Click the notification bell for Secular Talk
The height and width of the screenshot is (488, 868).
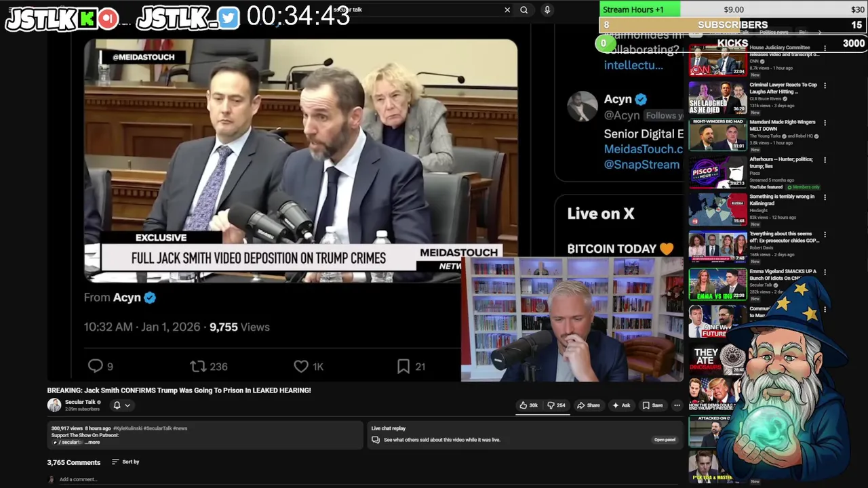(x=117, y=405)
